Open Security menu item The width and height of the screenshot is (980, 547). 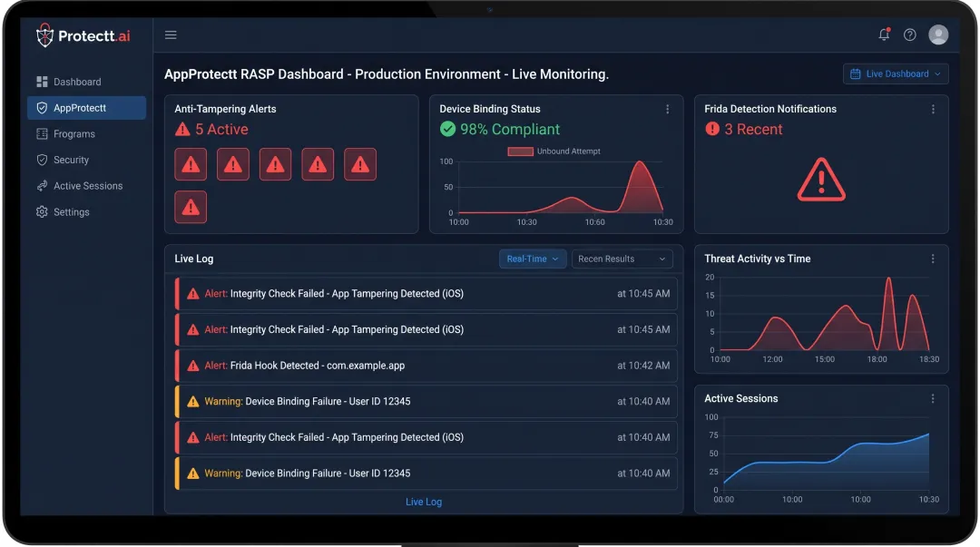(86, 160)
